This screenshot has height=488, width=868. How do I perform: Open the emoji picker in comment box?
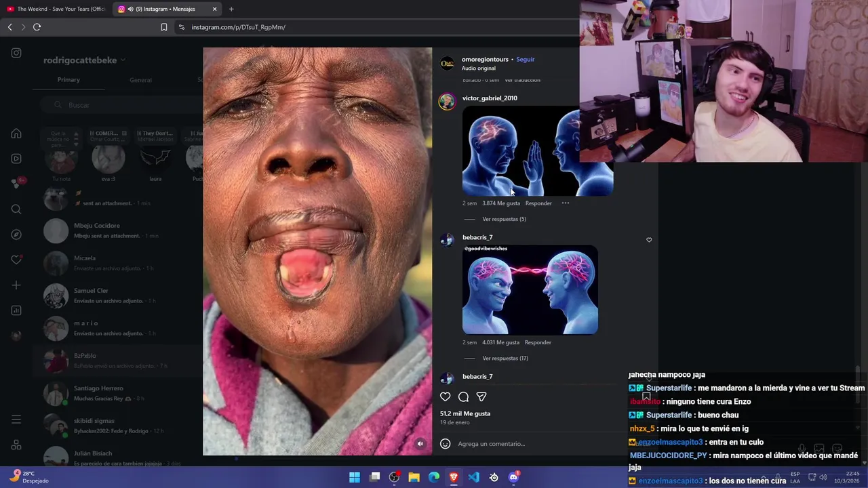pos(446,444)
